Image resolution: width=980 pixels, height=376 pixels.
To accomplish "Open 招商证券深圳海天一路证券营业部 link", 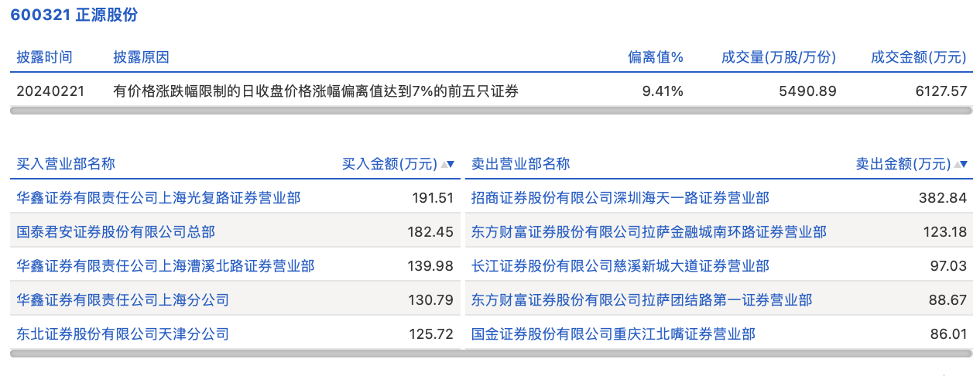I will tap(620, 198).
